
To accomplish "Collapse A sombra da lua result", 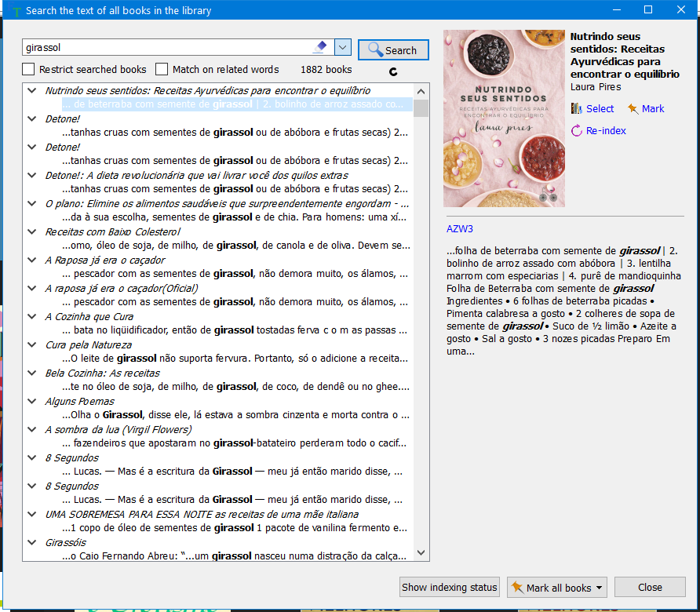I will [31, 429].
